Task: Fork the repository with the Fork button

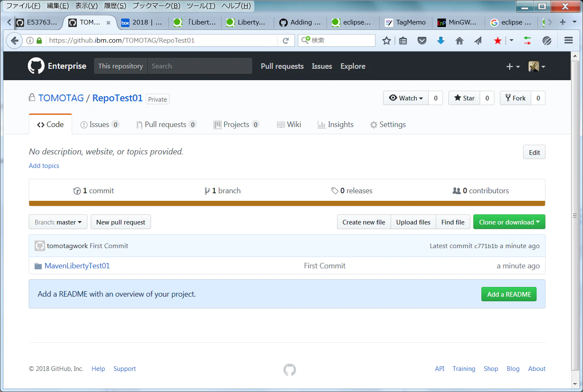Action: pos(516,98)
